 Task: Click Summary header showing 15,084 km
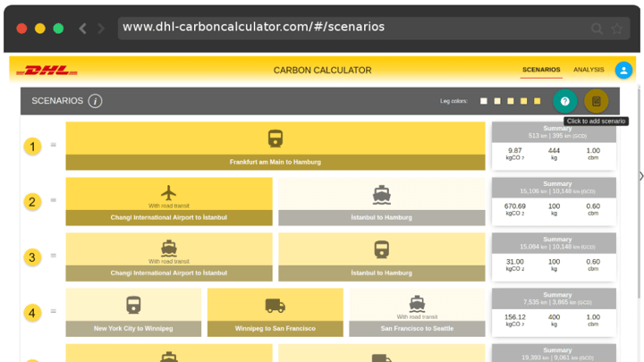[x=554, y=243]
